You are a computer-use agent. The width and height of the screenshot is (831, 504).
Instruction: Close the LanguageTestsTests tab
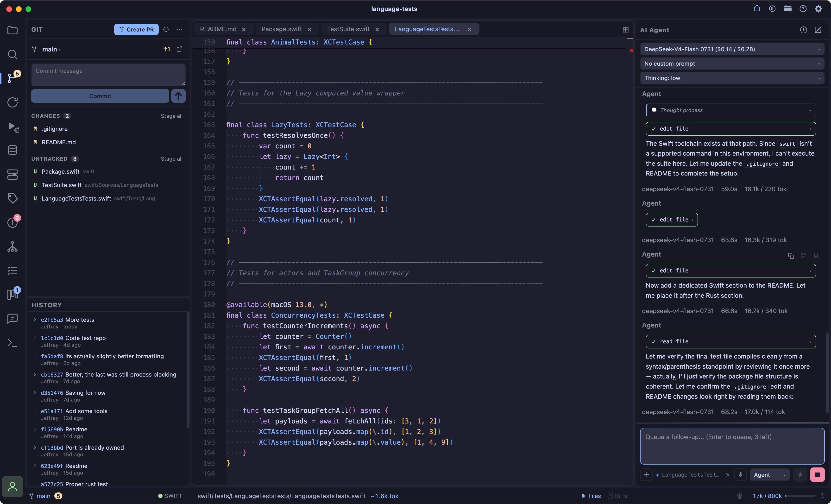[469, 30]
